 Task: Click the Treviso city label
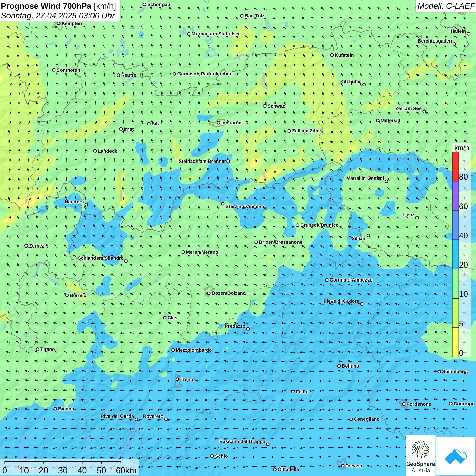tap(354, 466)
